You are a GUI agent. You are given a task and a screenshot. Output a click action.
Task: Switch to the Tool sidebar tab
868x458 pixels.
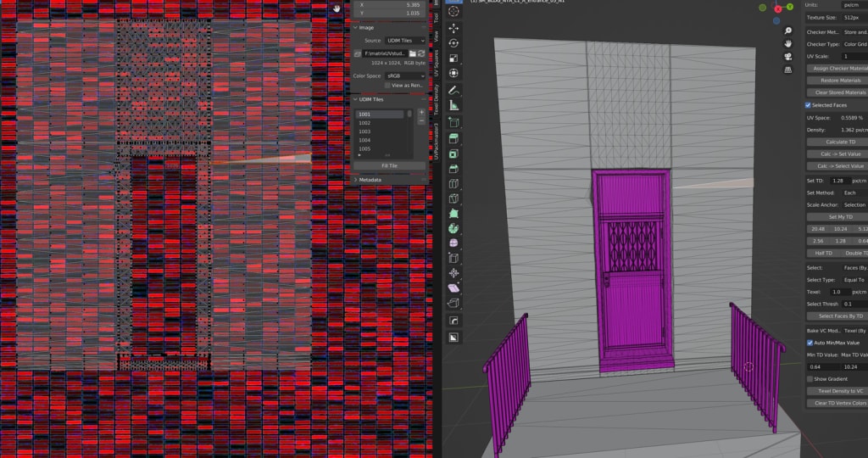tap(437, 17)
